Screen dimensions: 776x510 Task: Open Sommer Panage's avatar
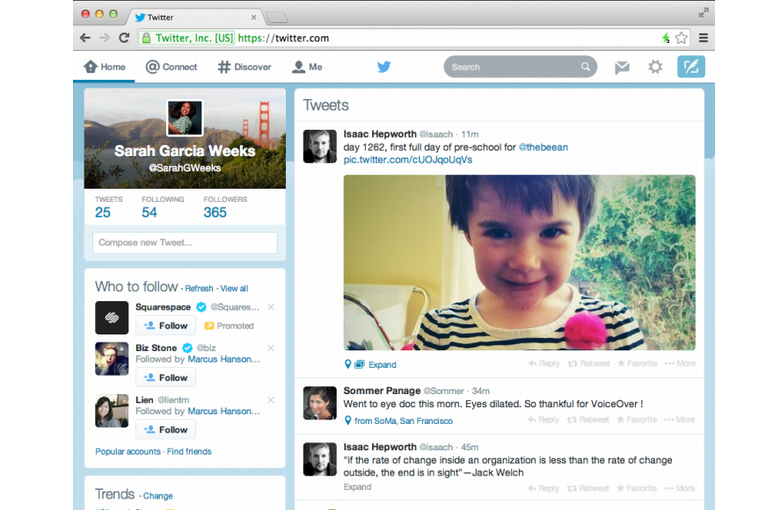pos(320,403)
